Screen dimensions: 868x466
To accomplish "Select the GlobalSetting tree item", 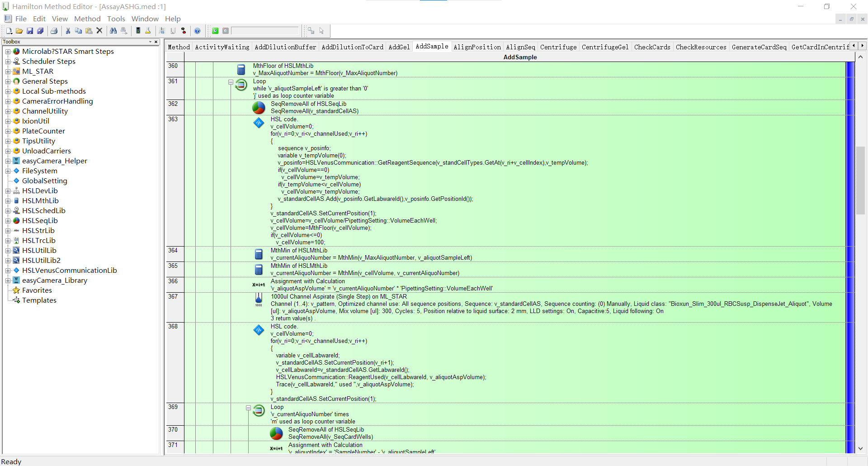I will coord(45,181).
